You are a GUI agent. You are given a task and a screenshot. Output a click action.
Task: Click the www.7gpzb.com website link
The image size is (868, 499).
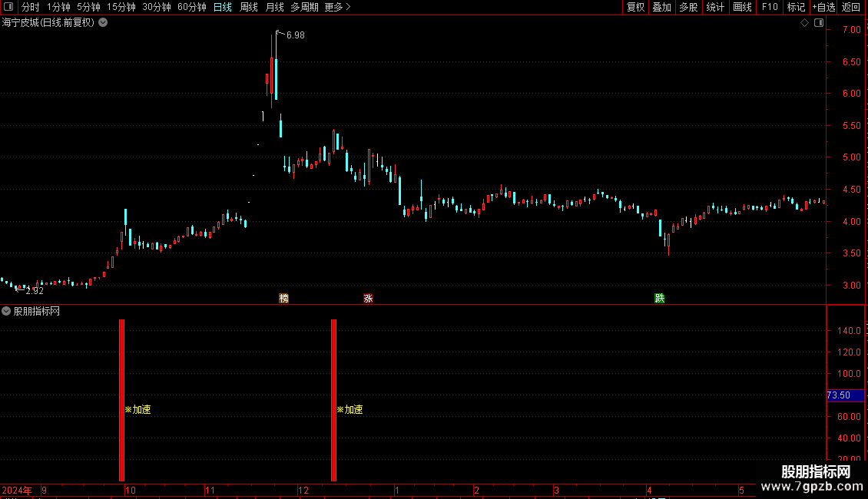812,487
